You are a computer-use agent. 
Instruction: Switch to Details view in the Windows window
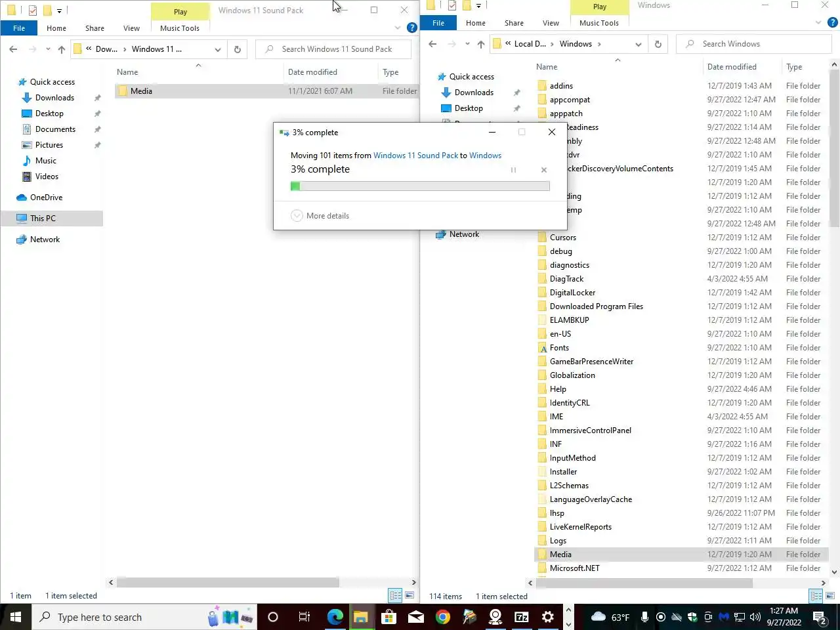[816, 596]
